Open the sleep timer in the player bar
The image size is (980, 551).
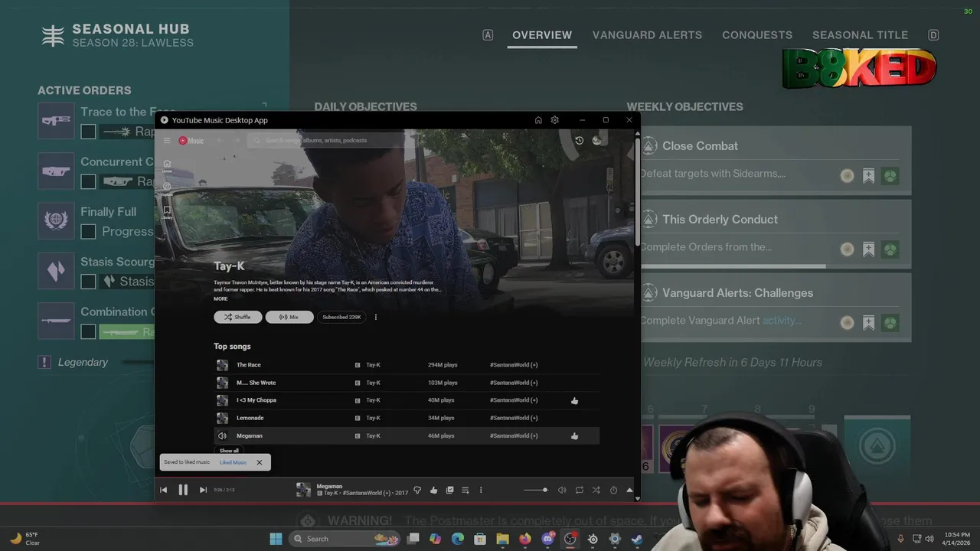click(x=613, y=490)
